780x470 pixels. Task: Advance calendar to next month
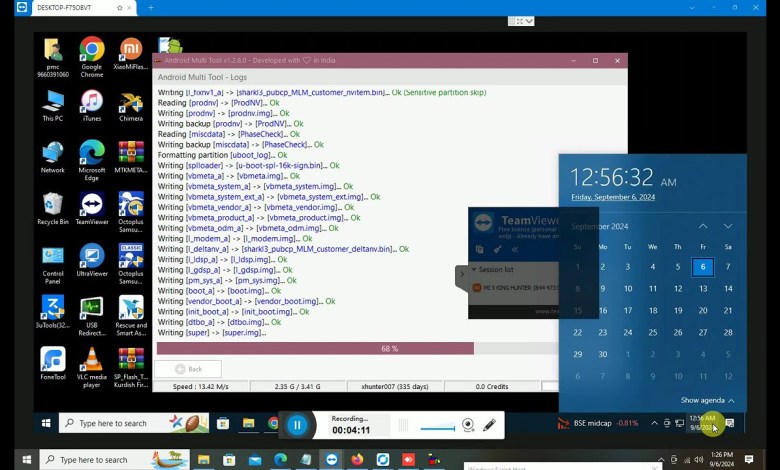pyautogui.click(x=728, y=227)
